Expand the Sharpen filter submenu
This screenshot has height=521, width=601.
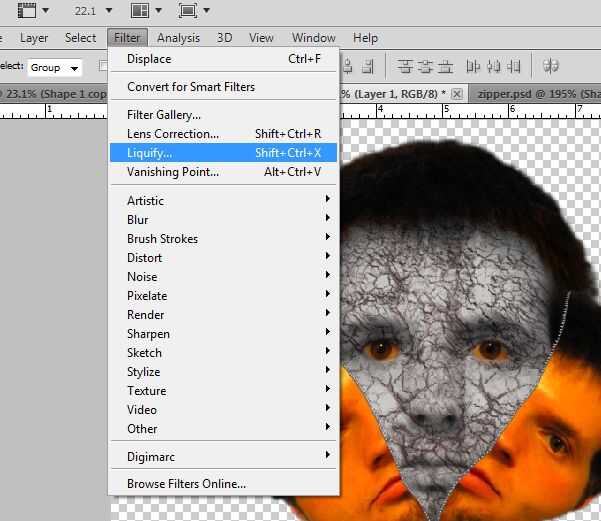pos(223,334)
